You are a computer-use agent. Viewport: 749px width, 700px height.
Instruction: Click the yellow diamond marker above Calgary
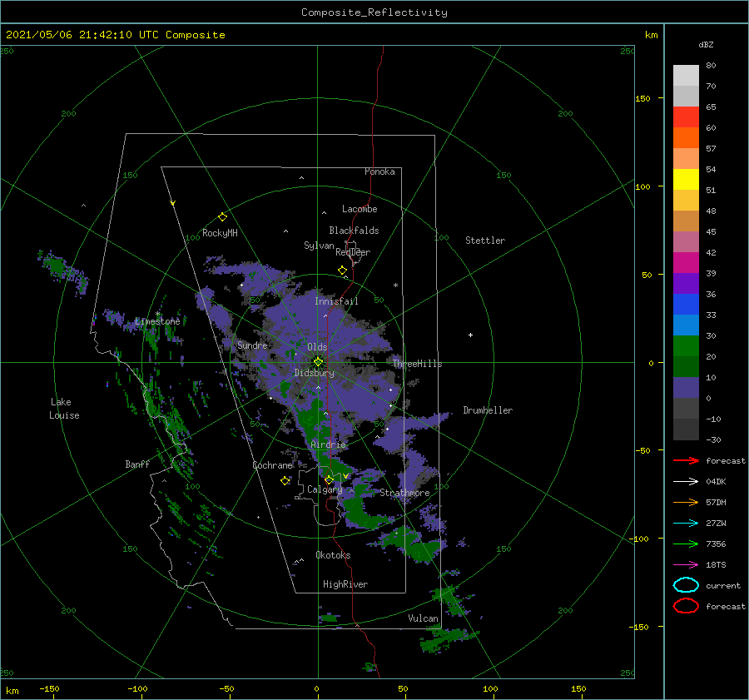pos(329,479)
